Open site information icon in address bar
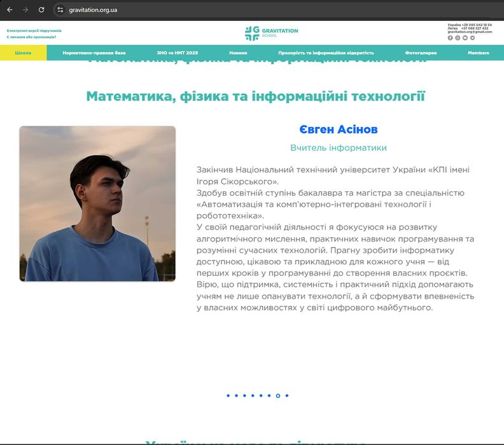This screenshot has width=504, height=445. pos(60,10)
